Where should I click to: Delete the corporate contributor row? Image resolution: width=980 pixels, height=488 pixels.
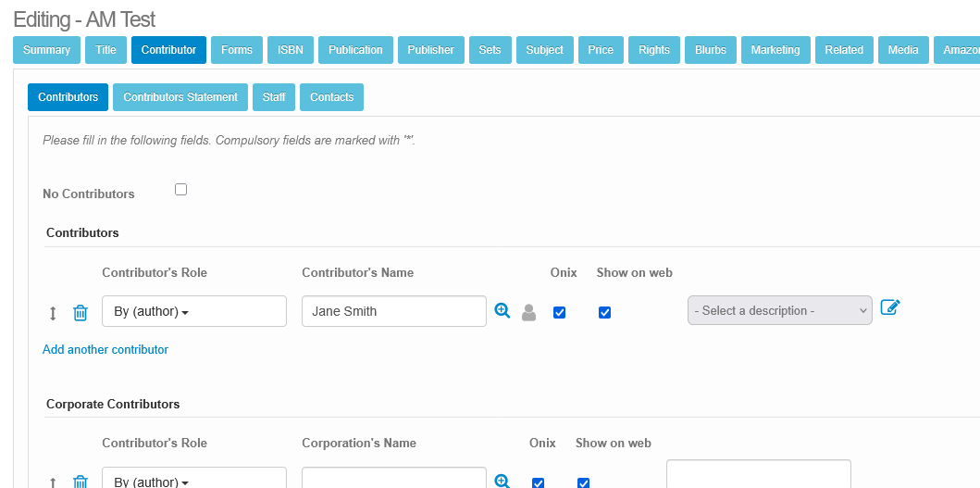click(x=80, y=482)
